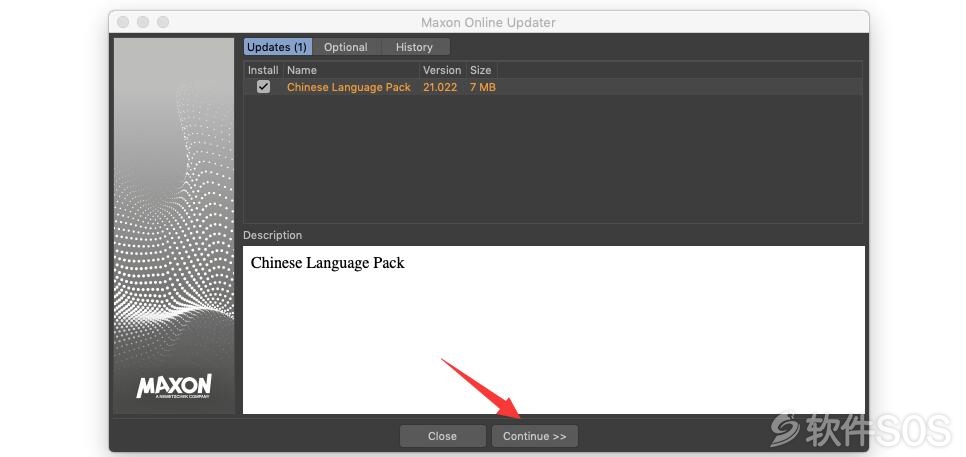Sort by the Name column header

click(x=351, y=70)
